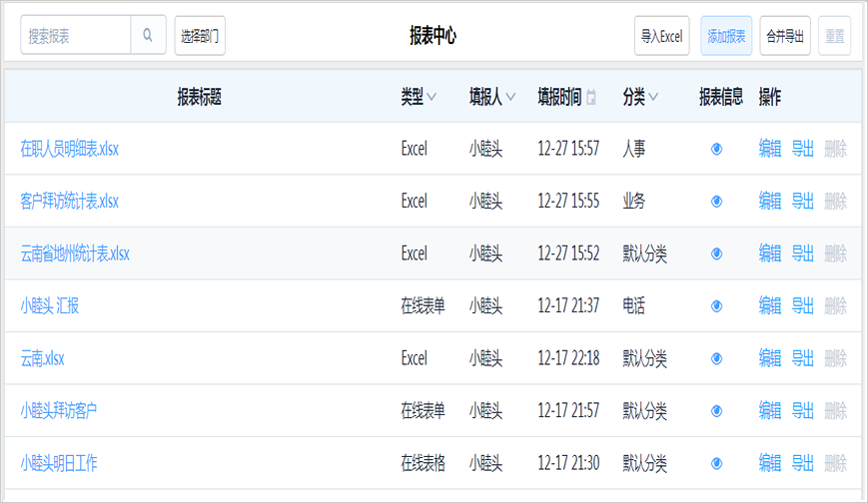View report info eye for 云南省地州统计表.xlsx

tap(716, 253)
